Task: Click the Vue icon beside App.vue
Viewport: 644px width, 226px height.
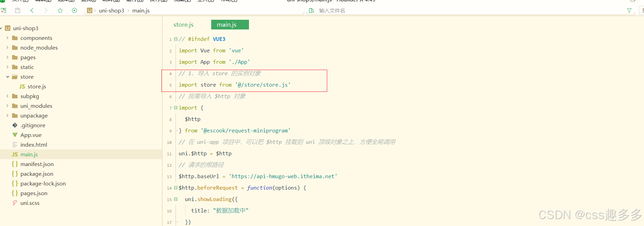Action: (15, 135)
